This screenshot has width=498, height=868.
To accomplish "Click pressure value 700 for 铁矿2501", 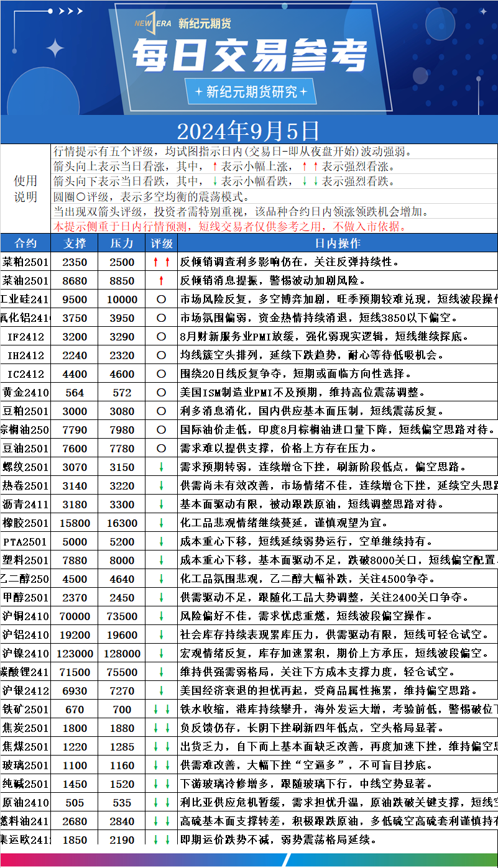I will [122, 710].
